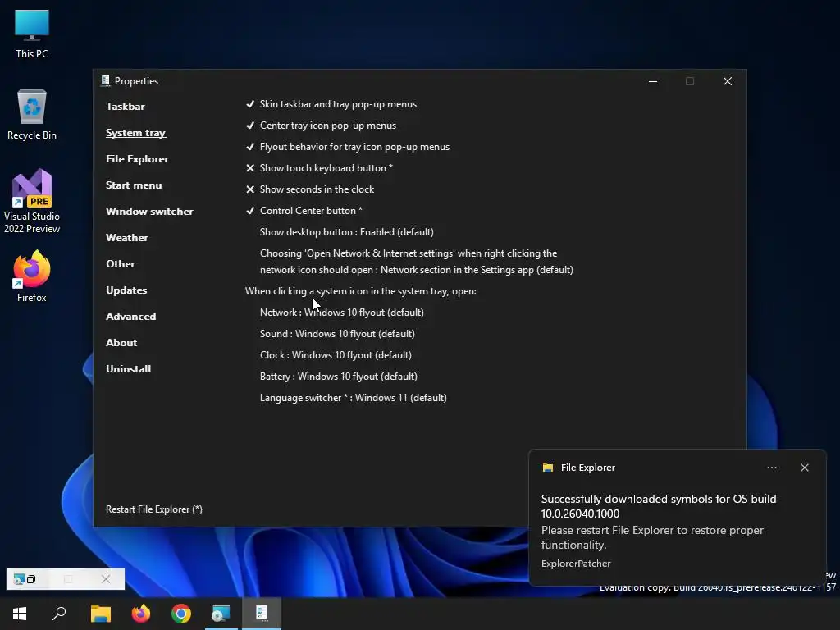This screenshot has height=630, width=840.
Task: Close the Properties window
Action: coord(727,81)
